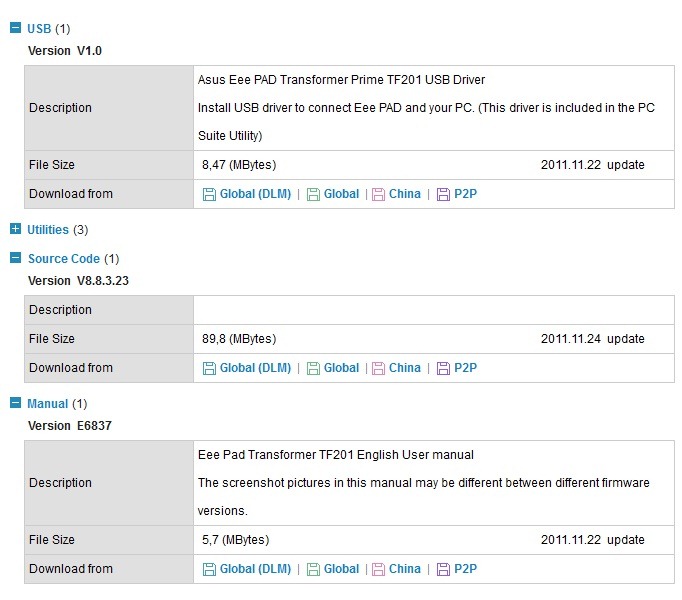Download the Manual from Global link
The width and height of the screenshot is (682, 600).
341,569
